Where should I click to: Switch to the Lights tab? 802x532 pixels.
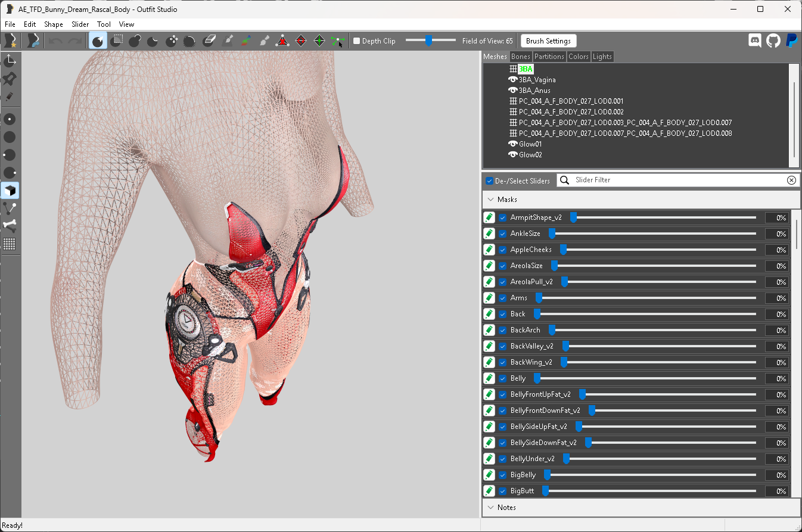tap(602, 57)
